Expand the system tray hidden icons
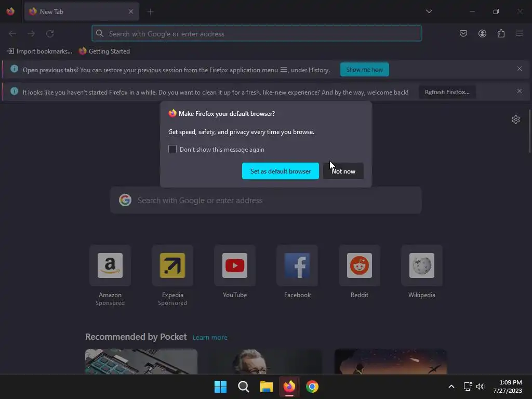The image size is (532, 399). (451, 387)
